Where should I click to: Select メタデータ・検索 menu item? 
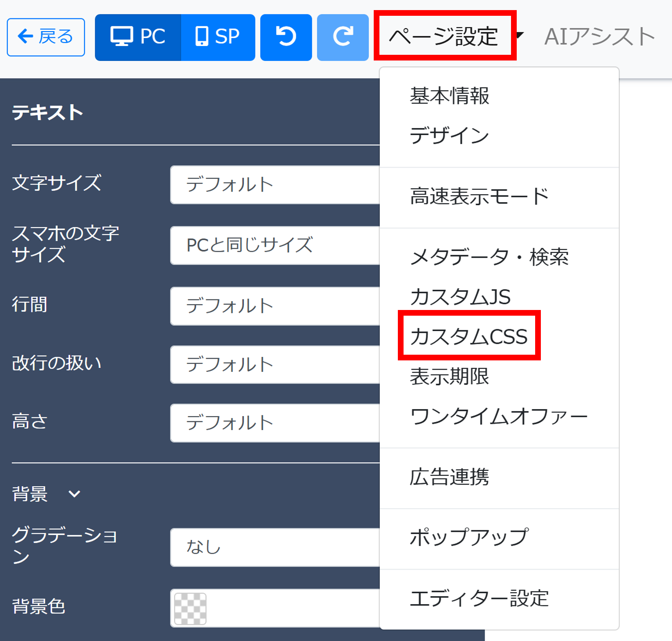tap(489, 257)
